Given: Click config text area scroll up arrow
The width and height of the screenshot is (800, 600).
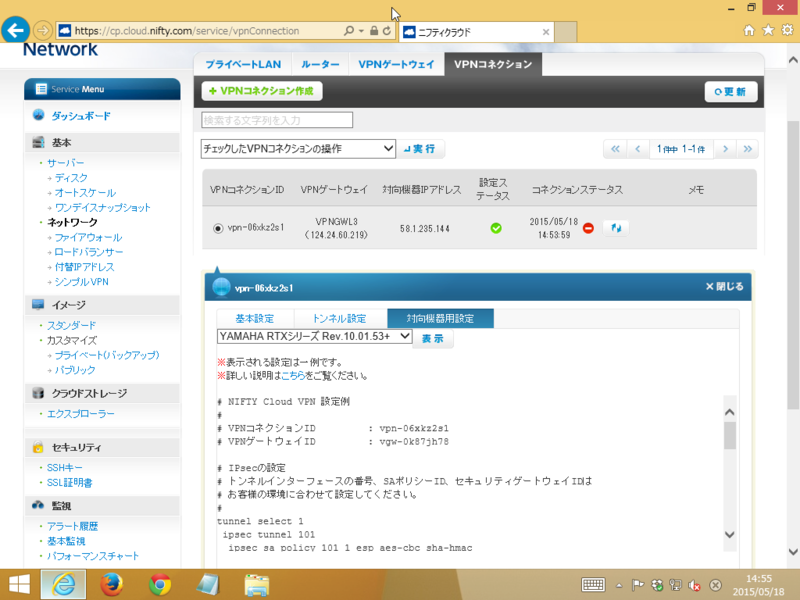Looking at the screenshot, I should click(730, 412).
